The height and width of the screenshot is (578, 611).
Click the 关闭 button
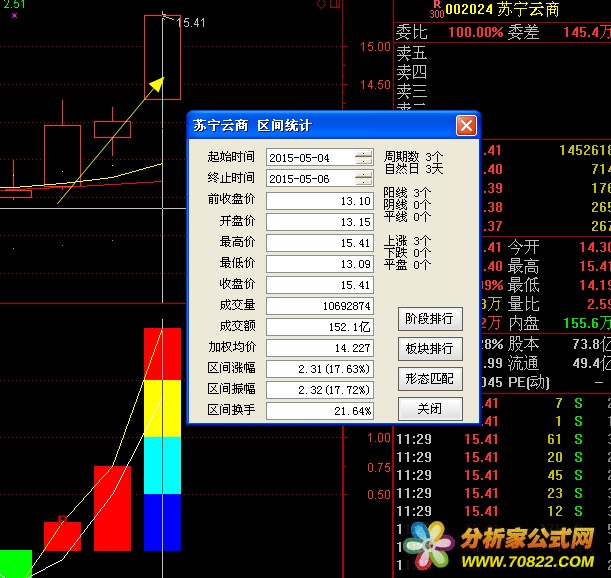pos(430,408)
